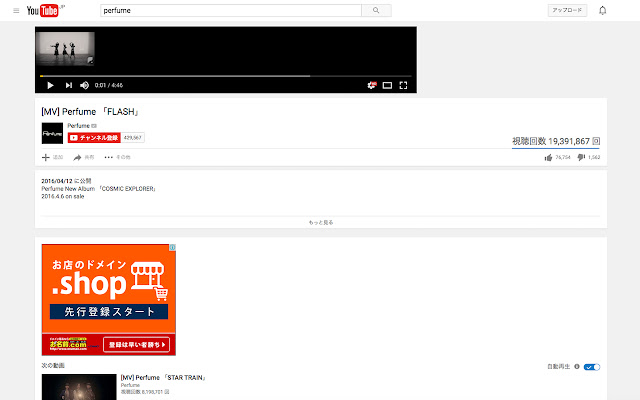Share the video with the arrow icon
640x400 pixels.
[x=77, y=158]
